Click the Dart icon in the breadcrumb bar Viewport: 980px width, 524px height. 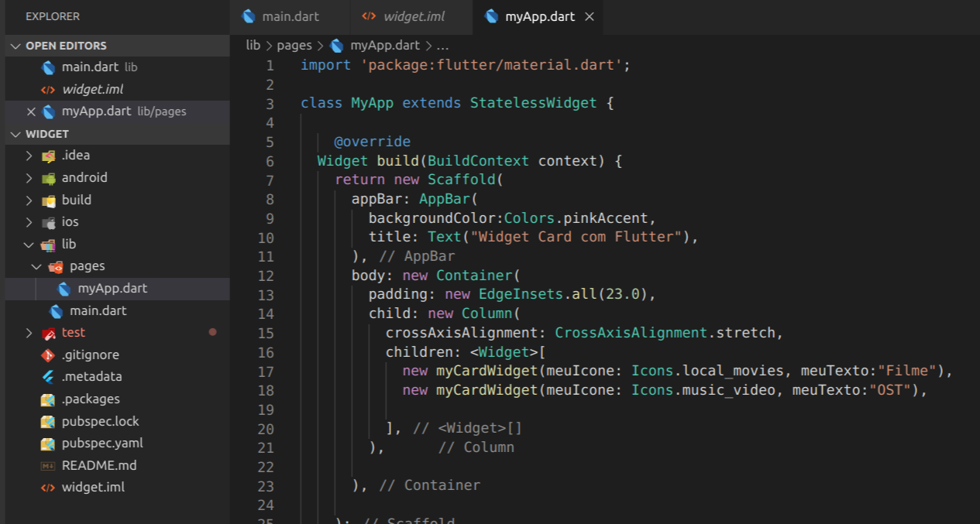(x=336, y=45)
